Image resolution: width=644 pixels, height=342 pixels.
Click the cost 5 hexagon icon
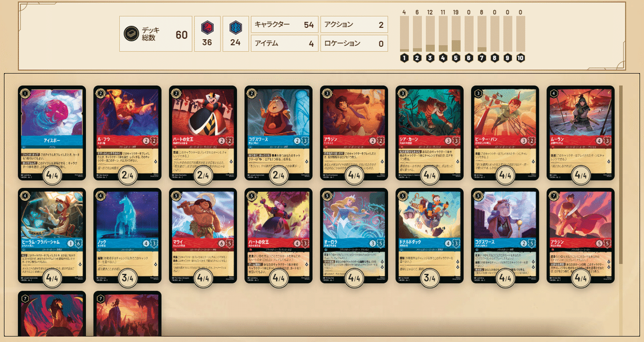(x=456, y=57)
